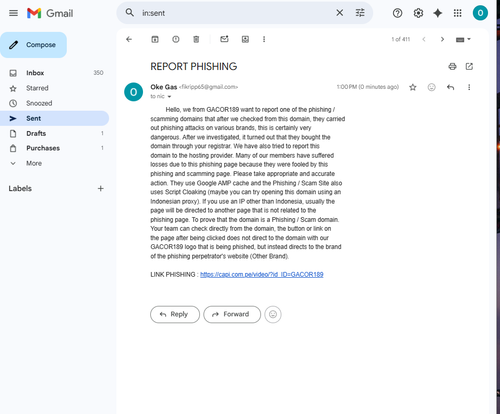This screenshot has height=414, width=500.
Task: Create a new label plus icon
Action: [x=101, y=189]
